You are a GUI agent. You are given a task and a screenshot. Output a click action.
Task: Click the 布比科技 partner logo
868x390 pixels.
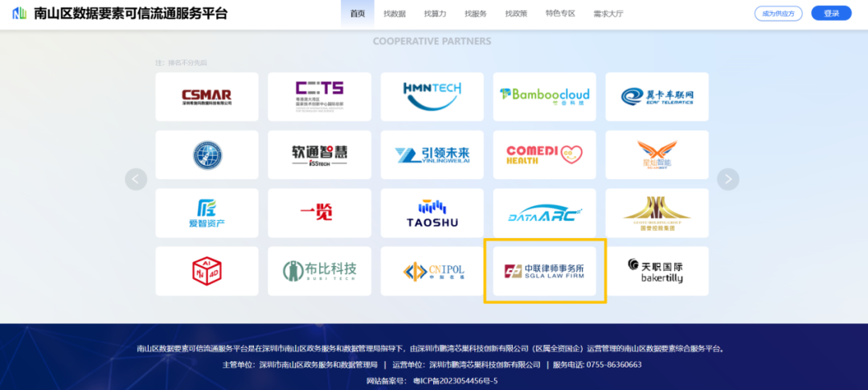[x=319, y=271]
